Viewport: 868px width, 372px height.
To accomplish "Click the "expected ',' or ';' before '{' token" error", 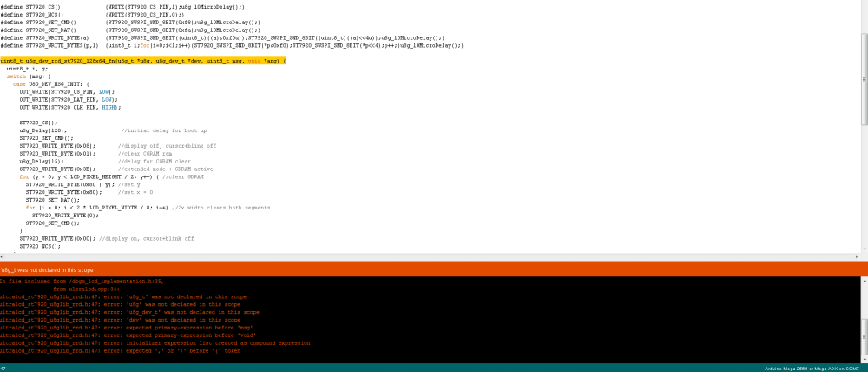I will click(120, 351).
